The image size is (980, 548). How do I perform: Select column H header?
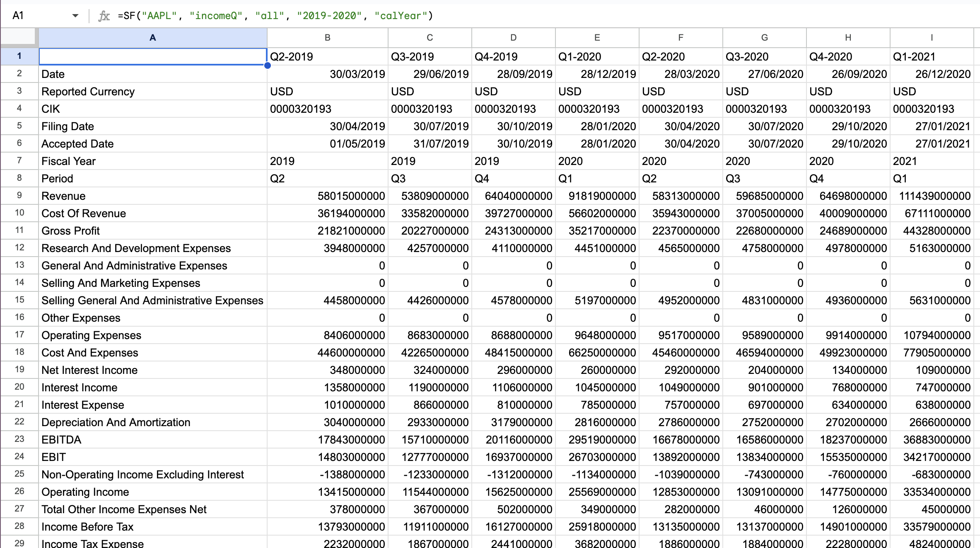coord(848,38)
